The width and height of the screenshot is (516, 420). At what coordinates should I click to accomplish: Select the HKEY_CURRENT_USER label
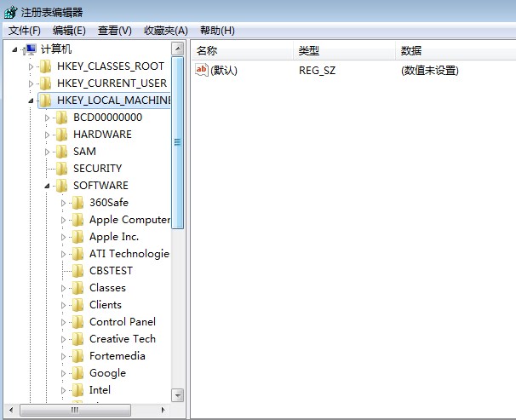coord(112,83)
